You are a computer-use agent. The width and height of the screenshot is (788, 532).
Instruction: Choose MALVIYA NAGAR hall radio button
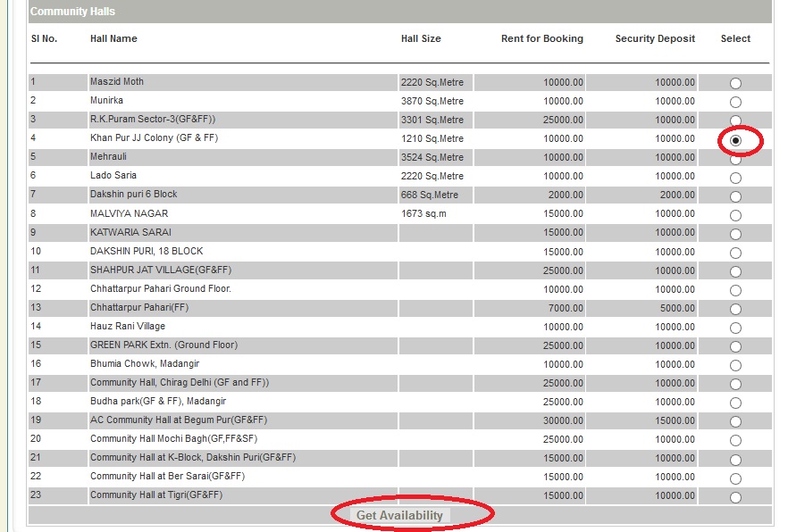[735, 215]
